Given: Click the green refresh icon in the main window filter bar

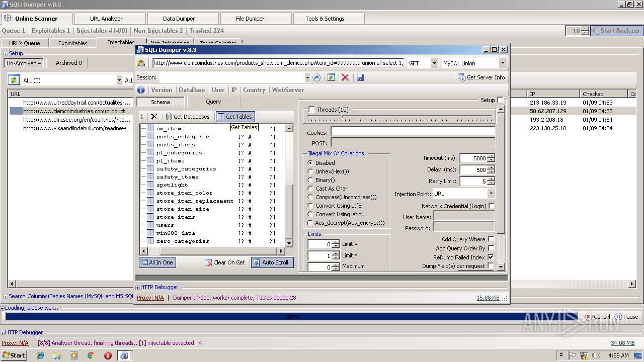Looking at the screenshot, I should [14, 80].
